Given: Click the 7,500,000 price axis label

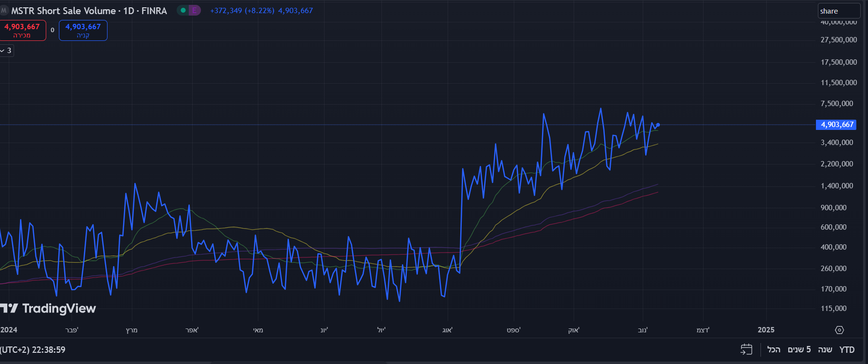Looking at the screenshot, I should (x=837, y=104).
